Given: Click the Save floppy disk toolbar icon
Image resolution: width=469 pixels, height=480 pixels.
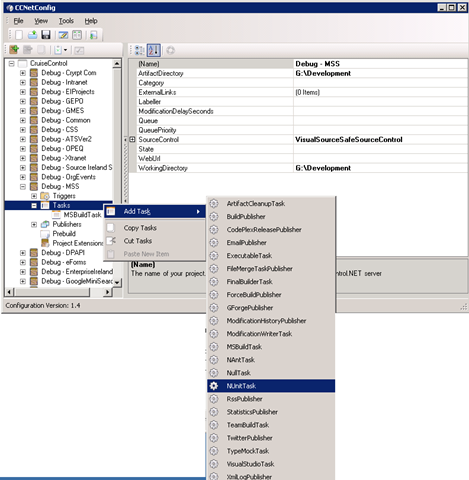Looking at the screenshot, I should click(x=46, y=35).
